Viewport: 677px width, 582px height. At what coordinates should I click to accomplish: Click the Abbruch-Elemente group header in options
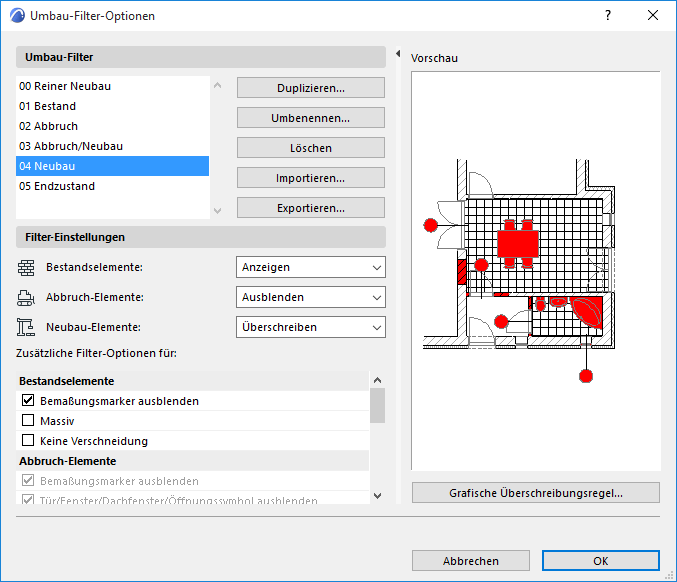point(193,461)
